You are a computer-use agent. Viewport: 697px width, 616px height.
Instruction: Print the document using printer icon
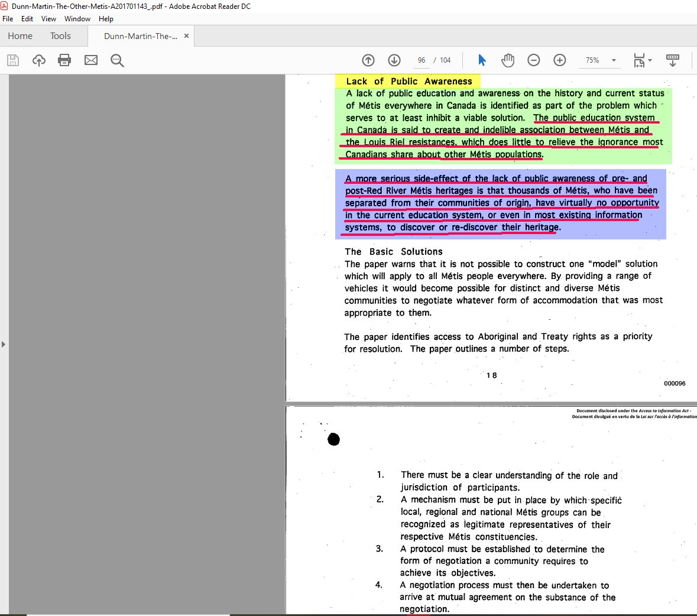point(64,60)
